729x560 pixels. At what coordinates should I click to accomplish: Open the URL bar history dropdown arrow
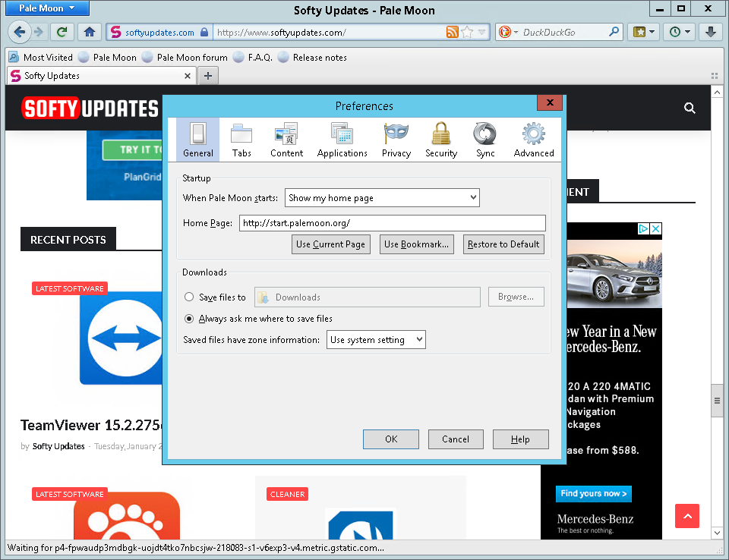pos(481,32)
